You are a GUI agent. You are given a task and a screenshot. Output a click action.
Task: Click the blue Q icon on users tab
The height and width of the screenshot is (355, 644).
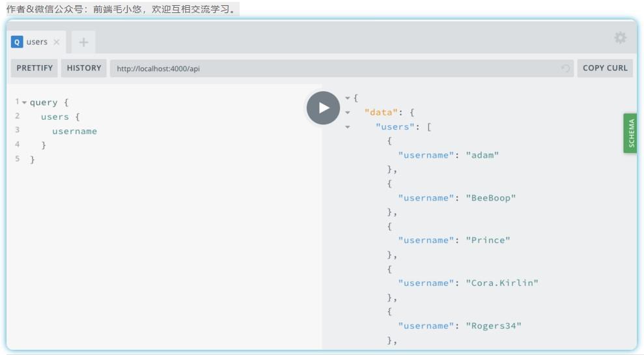(x=17, y=42)
